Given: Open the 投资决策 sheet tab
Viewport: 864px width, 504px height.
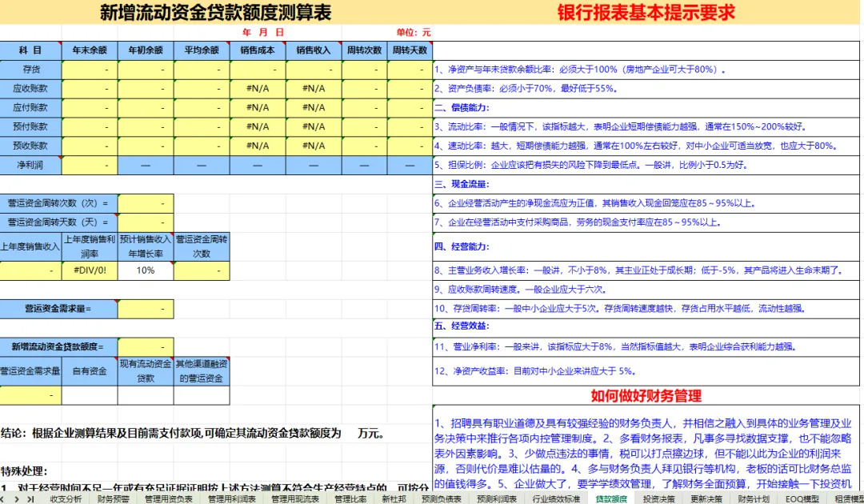Looking at the screenshot, I should 659,498.
